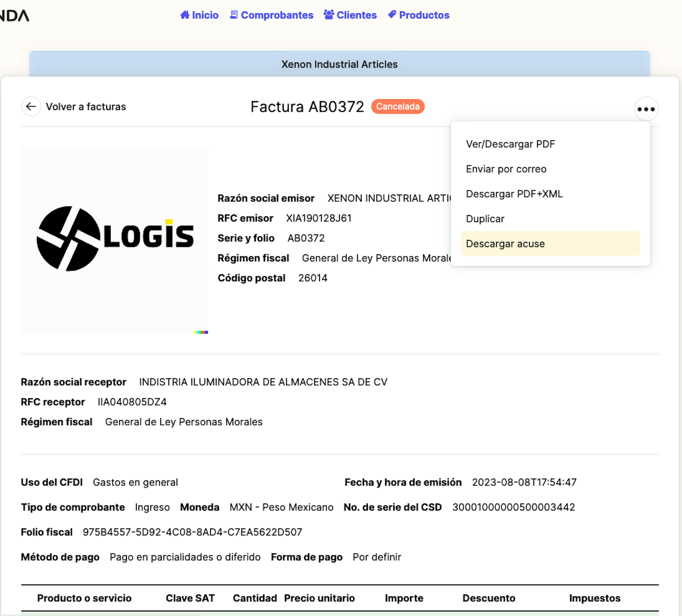This screenshot has width=682, height=616.
Task: Click Producto o servicio column header
Action: coord(84,598)
